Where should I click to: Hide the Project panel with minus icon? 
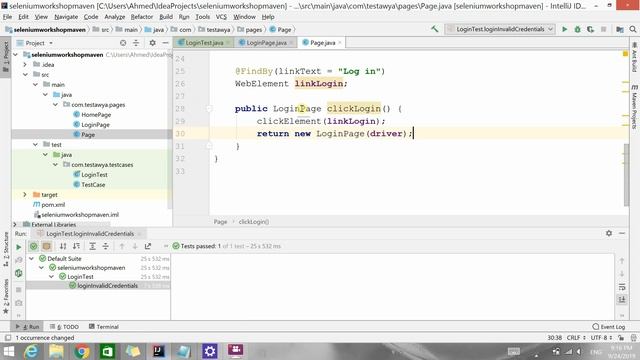165,43
